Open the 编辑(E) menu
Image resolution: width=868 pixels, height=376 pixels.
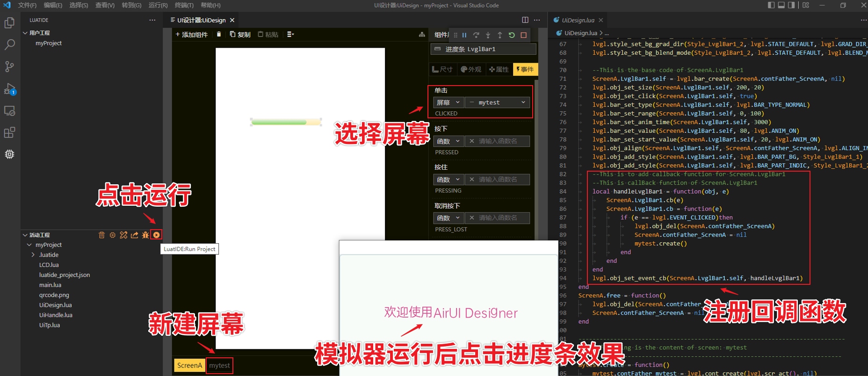pos(53,5)
